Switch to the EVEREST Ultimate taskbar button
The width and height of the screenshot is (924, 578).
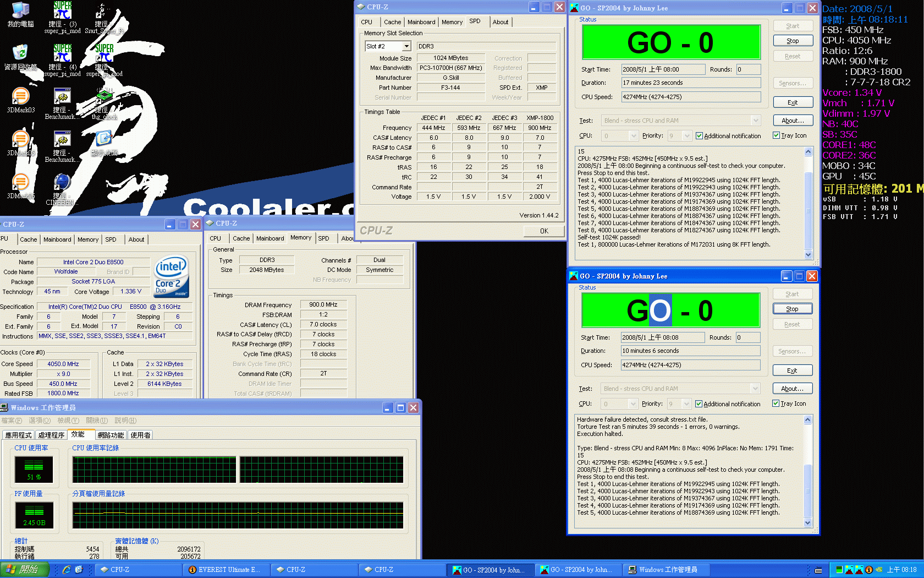pyautogui.click(x=226, y=570)
